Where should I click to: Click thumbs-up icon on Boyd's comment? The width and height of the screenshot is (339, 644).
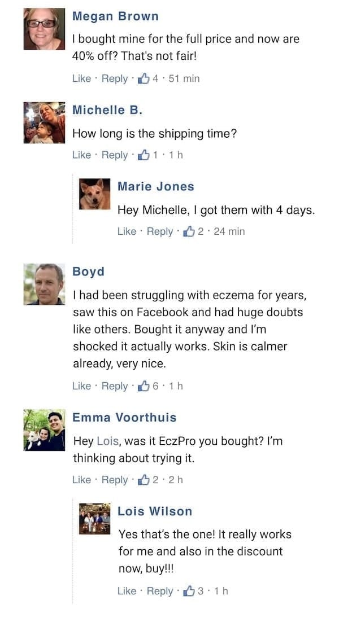point(144,386)
